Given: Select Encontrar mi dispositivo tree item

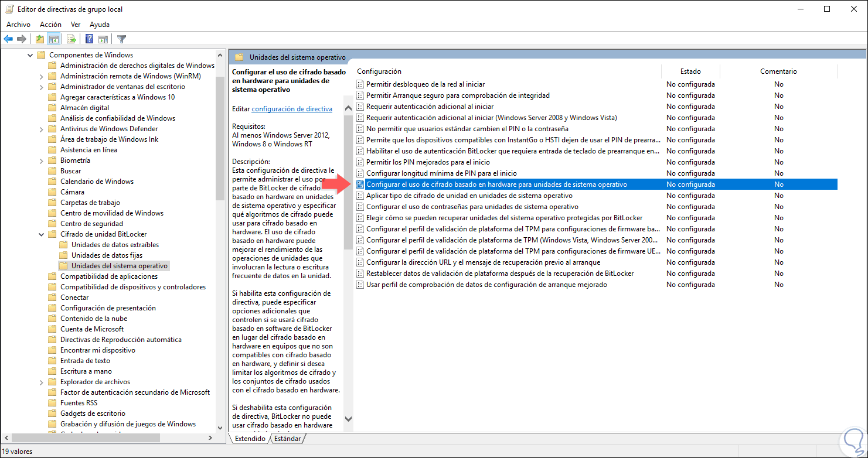Looking at the screenshot, I should coord(97,350).
